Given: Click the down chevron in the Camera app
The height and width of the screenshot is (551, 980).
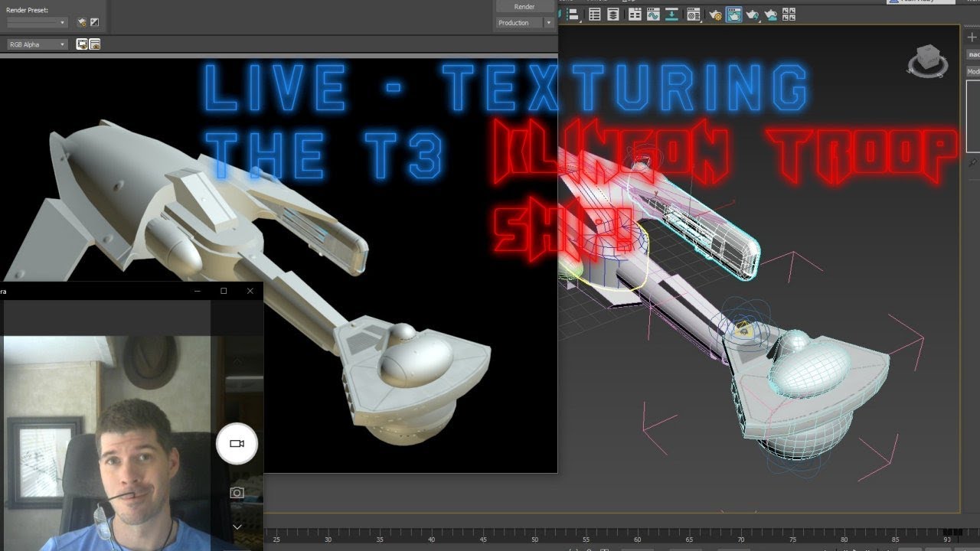Looking at the screenshot, I should pos(237,527).
